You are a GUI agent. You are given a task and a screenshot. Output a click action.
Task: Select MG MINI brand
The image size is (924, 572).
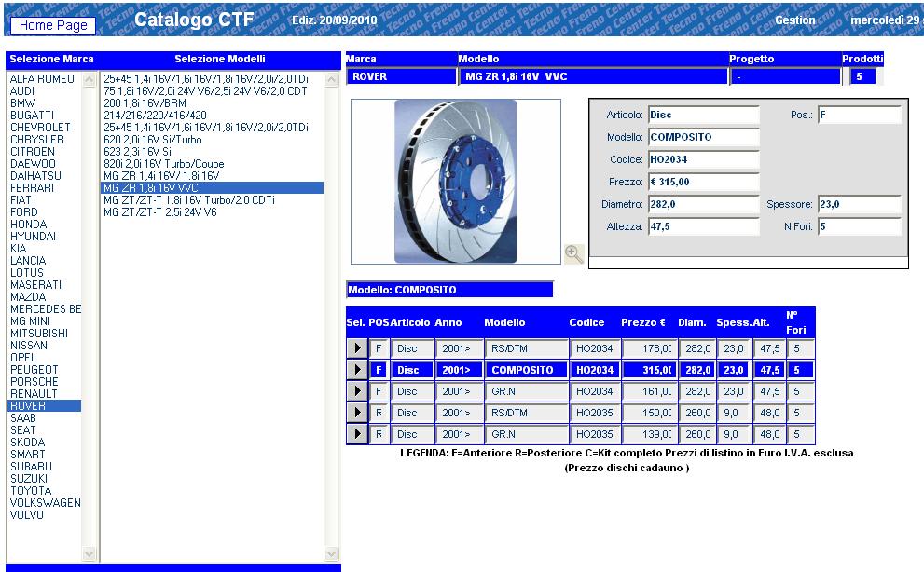(30, 321)
